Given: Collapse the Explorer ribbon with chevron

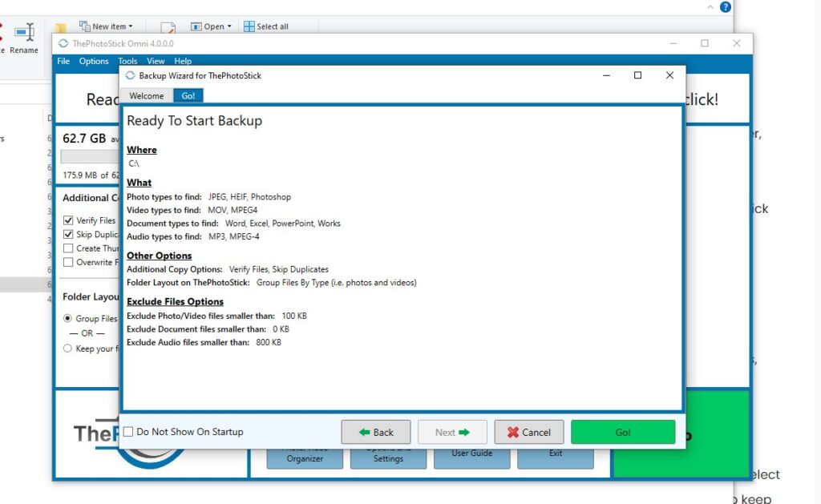Looking at the screenshot, I should pos(710,7).
